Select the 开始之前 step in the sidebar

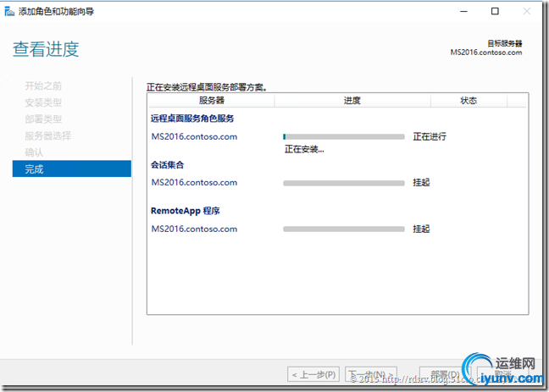[43, 86]
